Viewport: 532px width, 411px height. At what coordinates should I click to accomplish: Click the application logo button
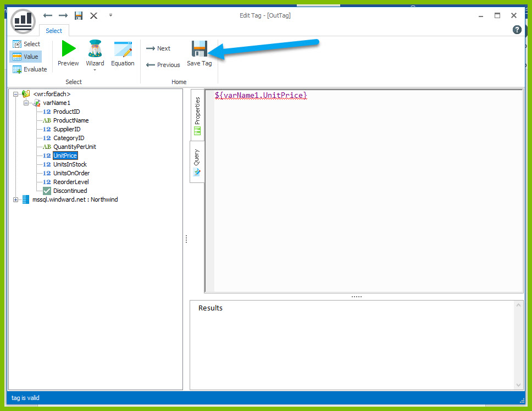tap(23, 21)
